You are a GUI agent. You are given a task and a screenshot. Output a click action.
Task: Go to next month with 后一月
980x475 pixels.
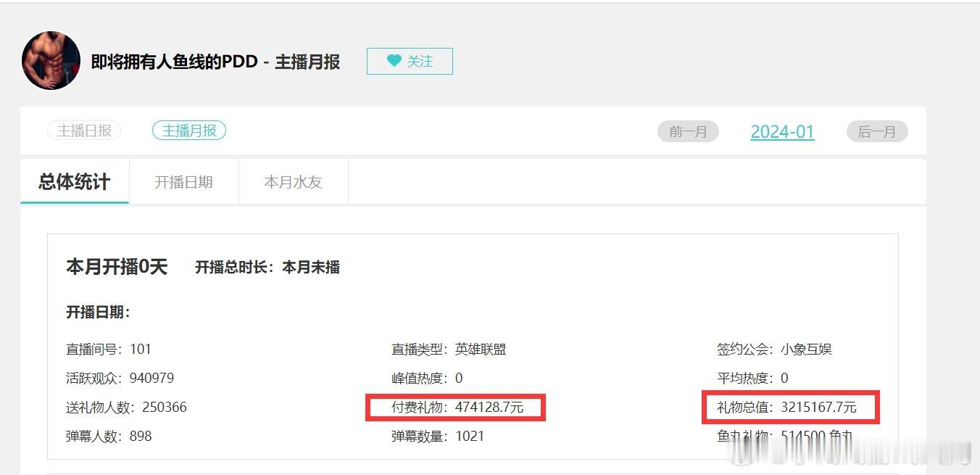[x=877, y=131]
